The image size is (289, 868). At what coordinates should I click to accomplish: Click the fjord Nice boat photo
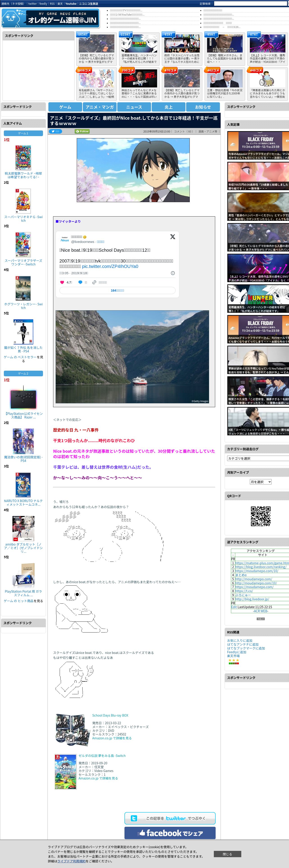pyautogui.click(x=132, y=356)
